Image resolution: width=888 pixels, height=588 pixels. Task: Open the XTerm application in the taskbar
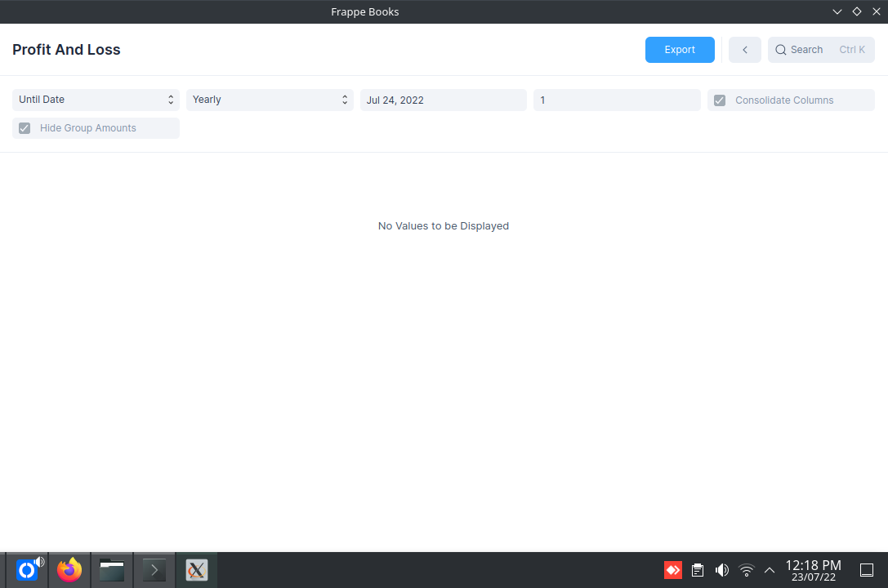(x=197, y=569)
